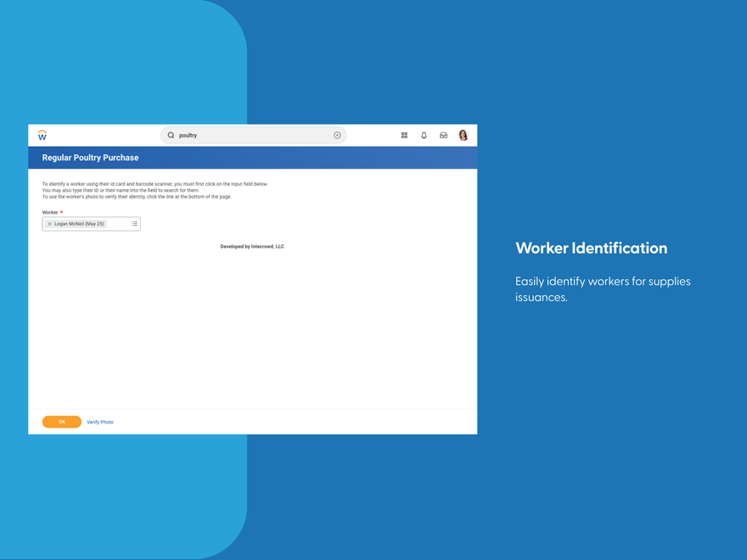
Task: Clear the poultry search with the X icon
Action: [x=337, y=135]
